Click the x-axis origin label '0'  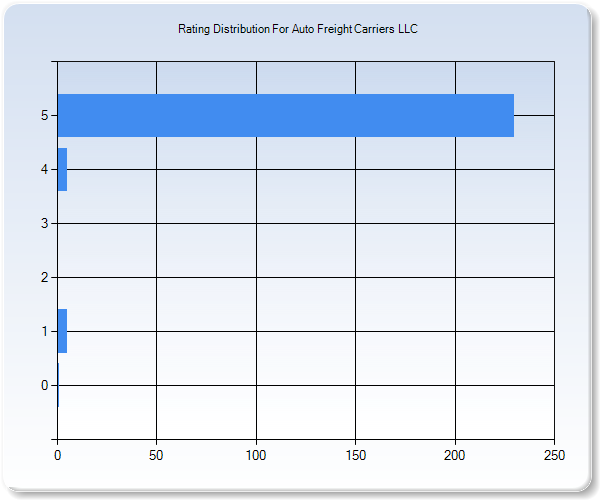tap(57, 455)
